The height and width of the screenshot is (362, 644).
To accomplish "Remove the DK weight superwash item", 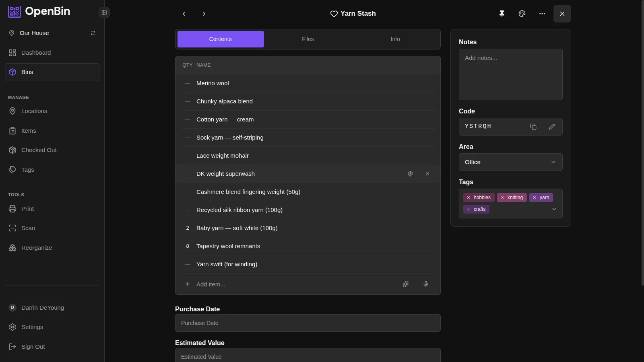I will pos(427,174).
